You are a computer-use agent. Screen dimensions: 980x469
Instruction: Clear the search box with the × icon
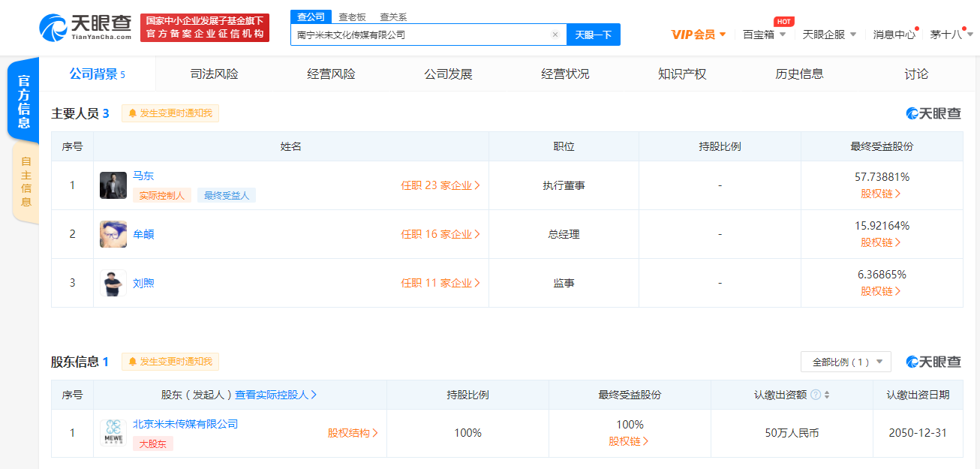[x=555, y=35]
